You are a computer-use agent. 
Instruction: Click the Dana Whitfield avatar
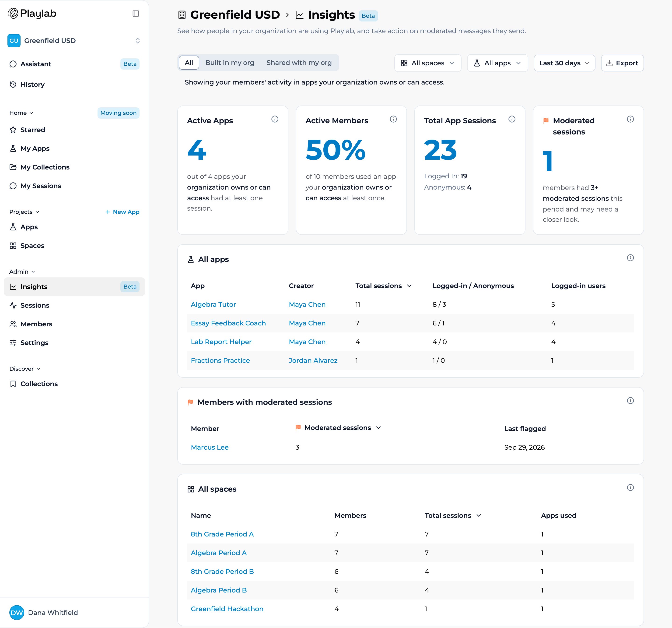click(17, 612)
